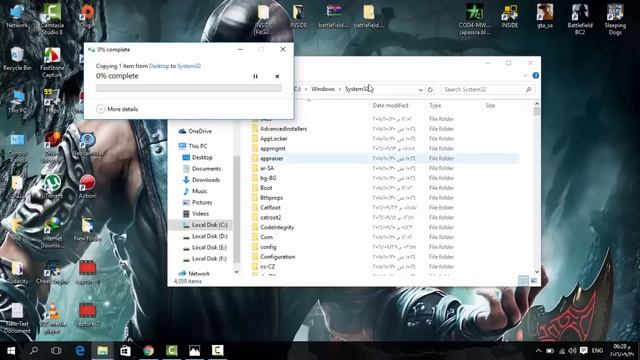Refresh the System32 folder view
This screenshot has height=360, width=640.
click(430, 89)
